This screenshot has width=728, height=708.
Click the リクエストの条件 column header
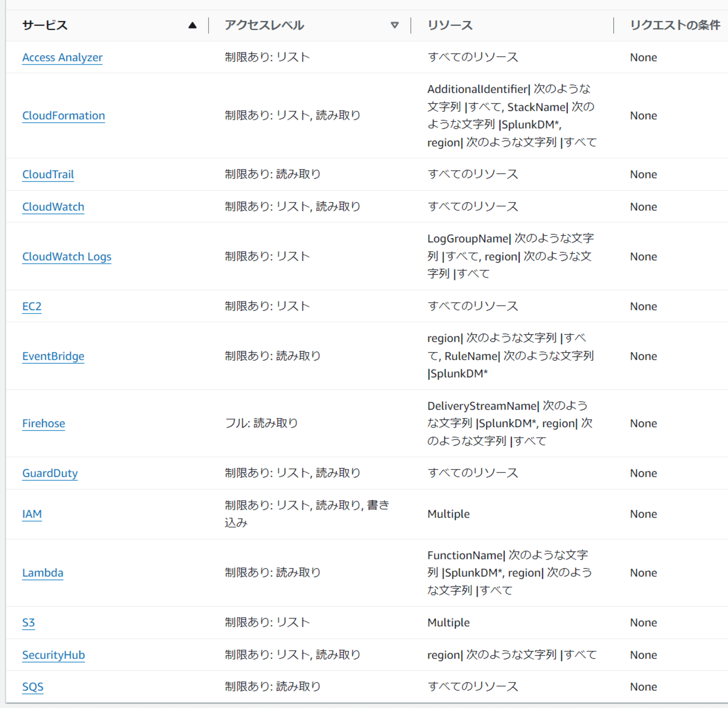(x=675, y=25)
